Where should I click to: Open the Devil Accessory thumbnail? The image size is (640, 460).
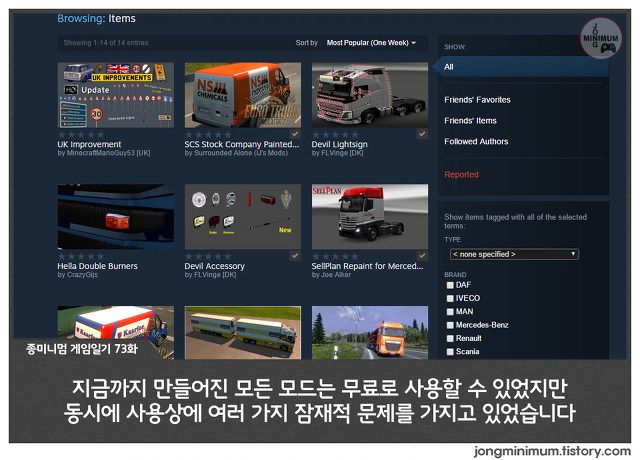243,217
